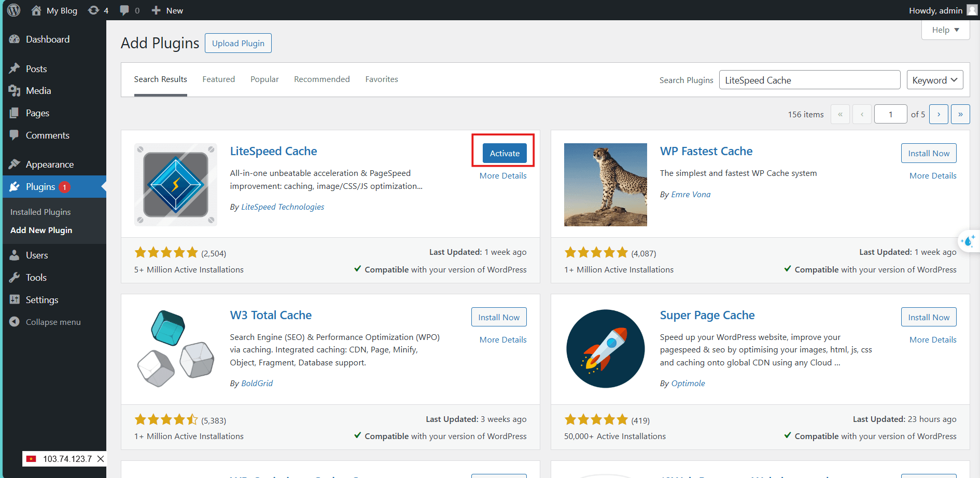Click the Dashboard gauge icon
The width and height of the screenshot is (980, 478).
15,39
